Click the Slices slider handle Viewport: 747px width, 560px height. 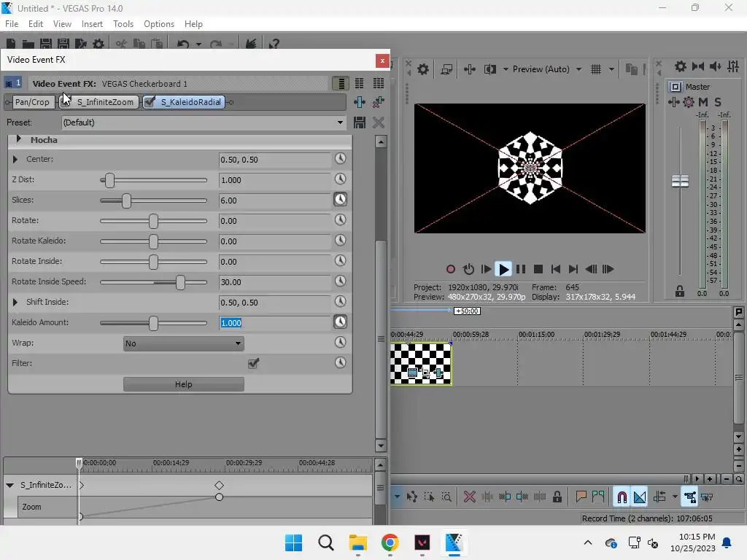[126, 201]
